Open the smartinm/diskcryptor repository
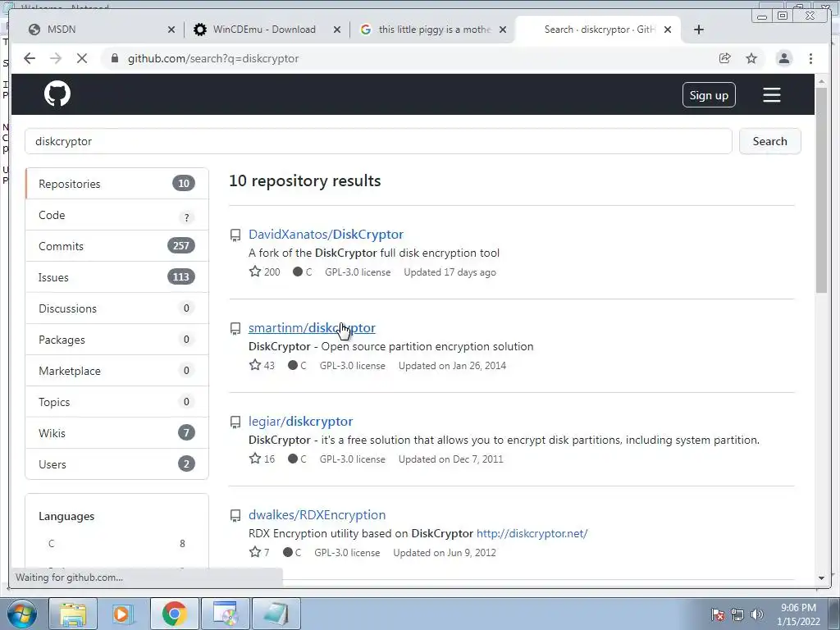The width and height of the screenshot is (840, 630). pos(312,327)
